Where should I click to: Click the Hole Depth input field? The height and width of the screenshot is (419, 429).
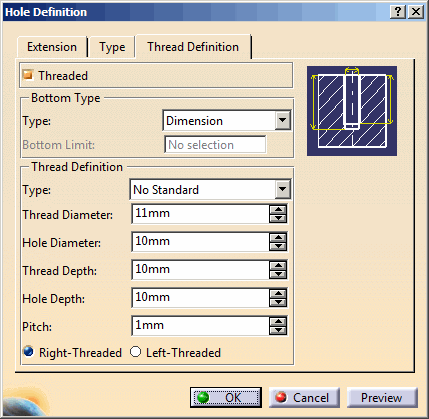click(200, 297)
